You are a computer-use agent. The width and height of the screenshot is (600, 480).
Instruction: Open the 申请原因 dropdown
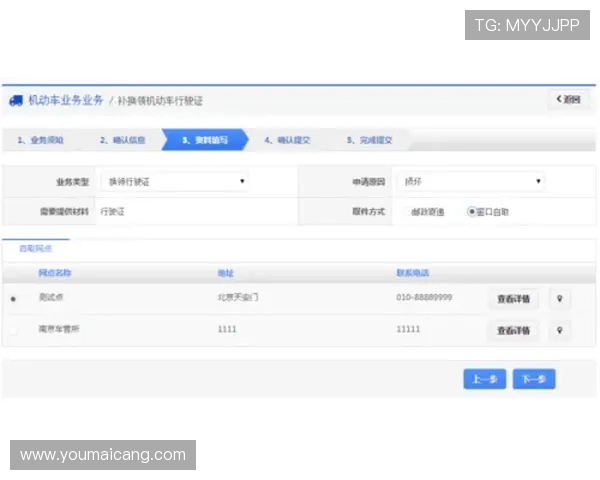[x=471, y=181]
